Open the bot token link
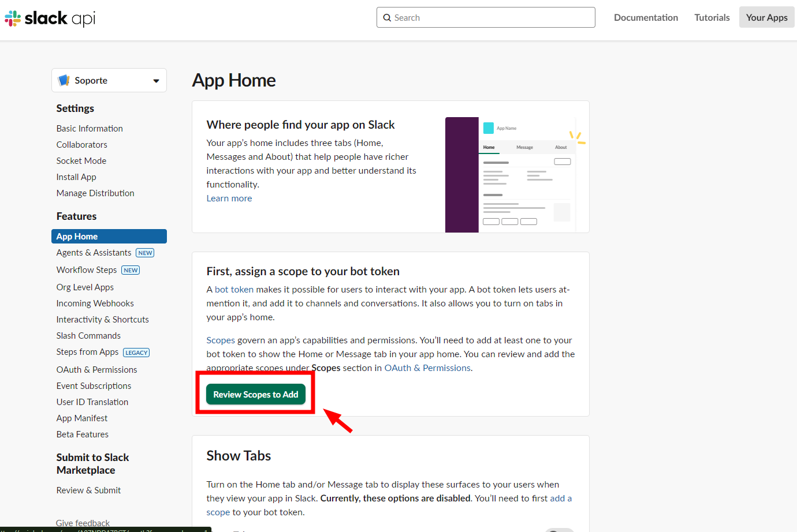 pos(234,290)
